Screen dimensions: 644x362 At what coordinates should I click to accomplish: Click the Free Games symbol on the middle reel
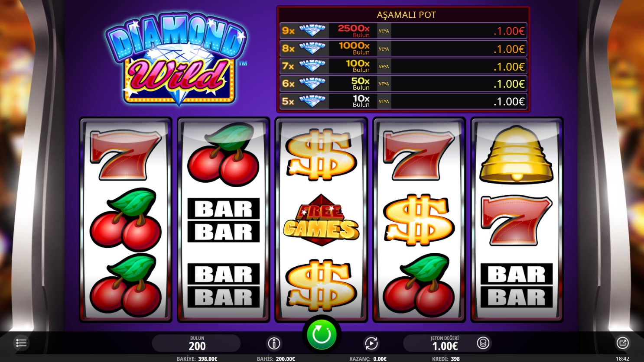(x=321, y=220)
